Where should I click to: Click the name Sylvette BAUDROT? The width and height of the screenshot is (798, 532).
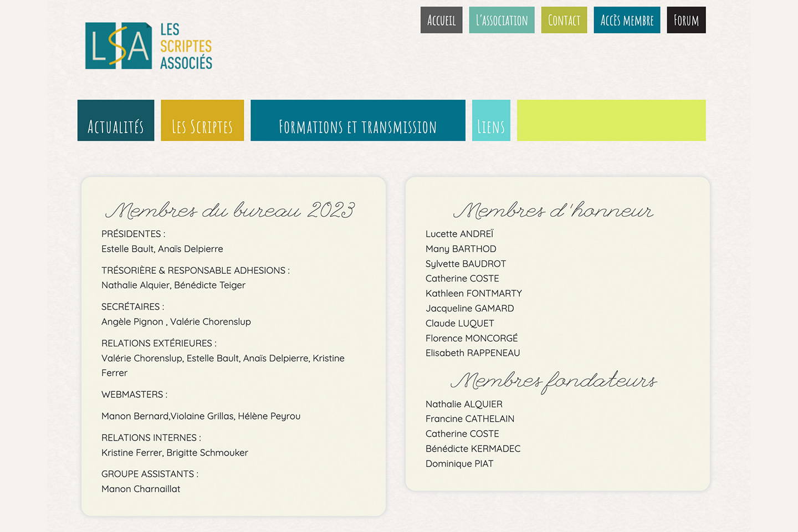(x=465, y=264)
